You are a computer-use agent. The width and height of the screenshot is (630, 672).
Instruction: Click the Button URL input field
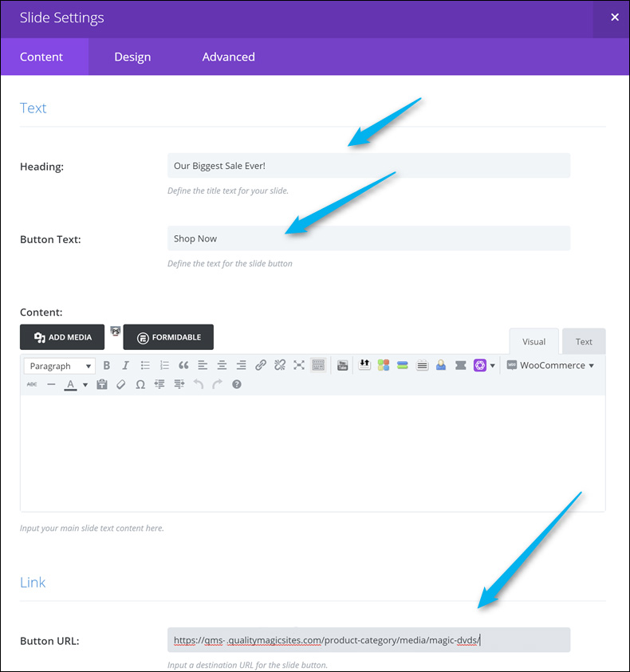(x=368, y=640)
